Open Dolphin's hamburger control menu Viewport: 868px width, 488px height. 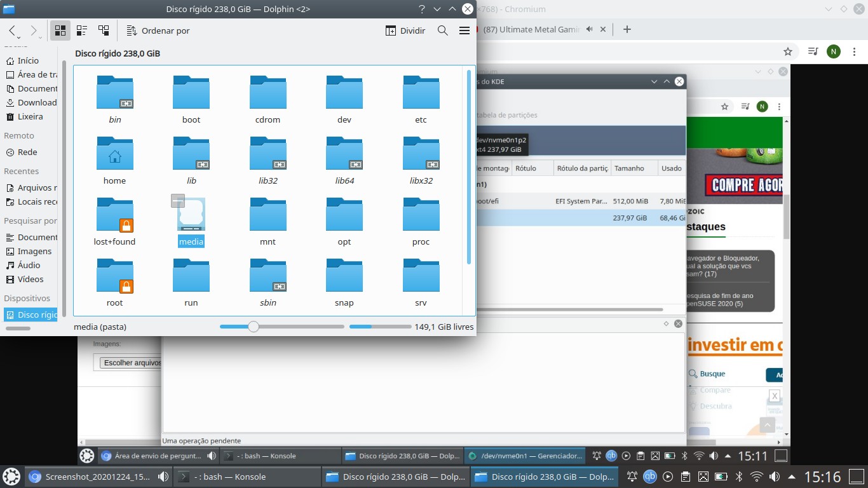[x=465, y=30]
